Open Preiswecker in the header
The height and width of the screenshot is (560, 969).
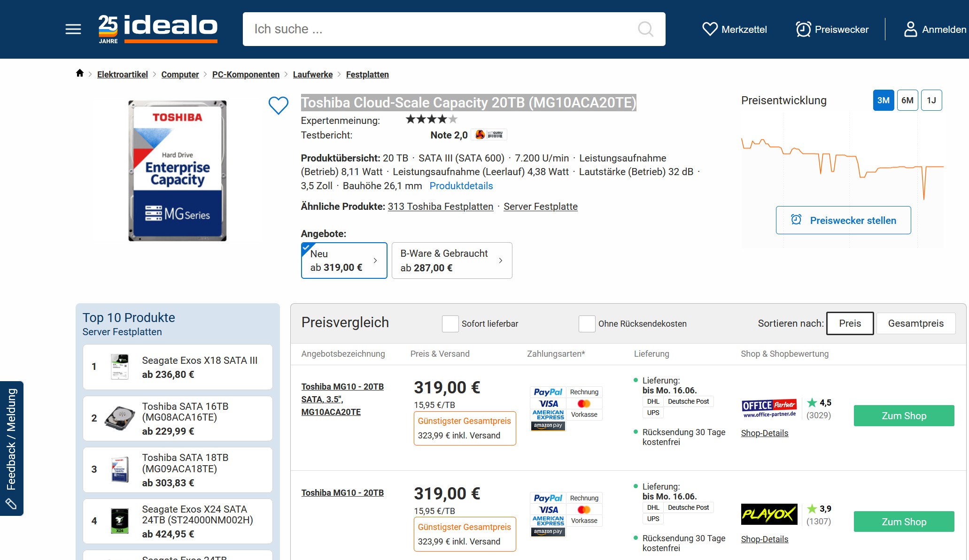click(832, 29)
